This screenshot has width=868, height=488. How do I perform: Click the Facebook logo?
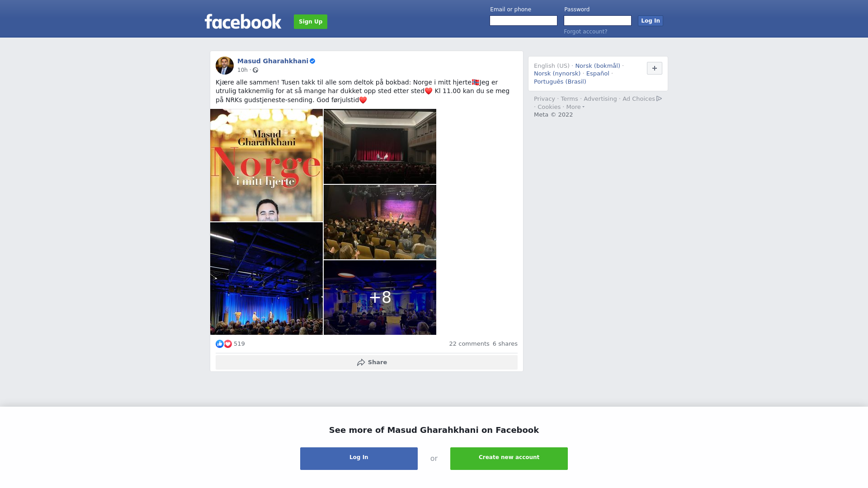coord(243,22)
